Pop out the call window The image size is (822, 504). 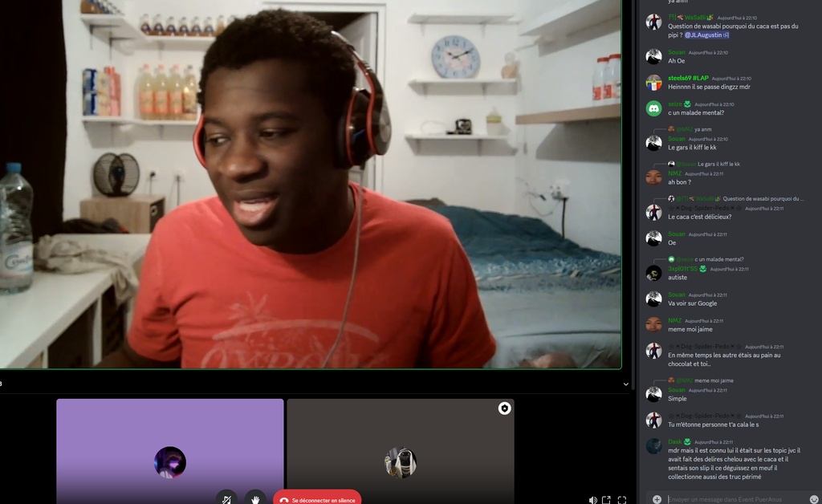[607, 499]
